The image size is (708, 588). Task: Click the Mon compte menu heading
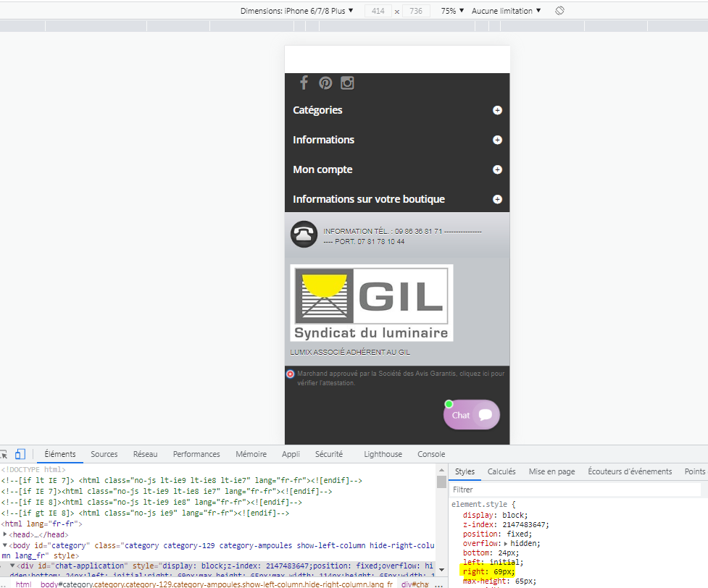(322, 169)
